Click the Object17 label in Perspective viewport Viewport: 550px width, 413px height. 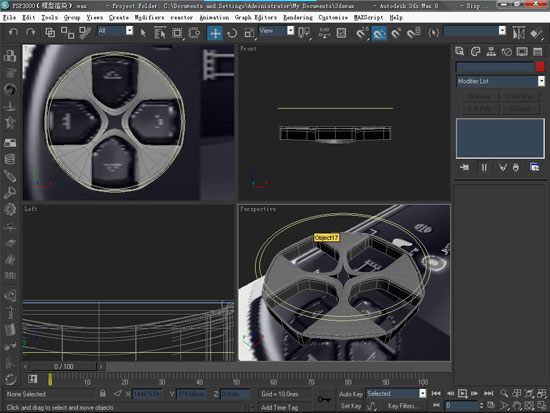click(326, 238)
